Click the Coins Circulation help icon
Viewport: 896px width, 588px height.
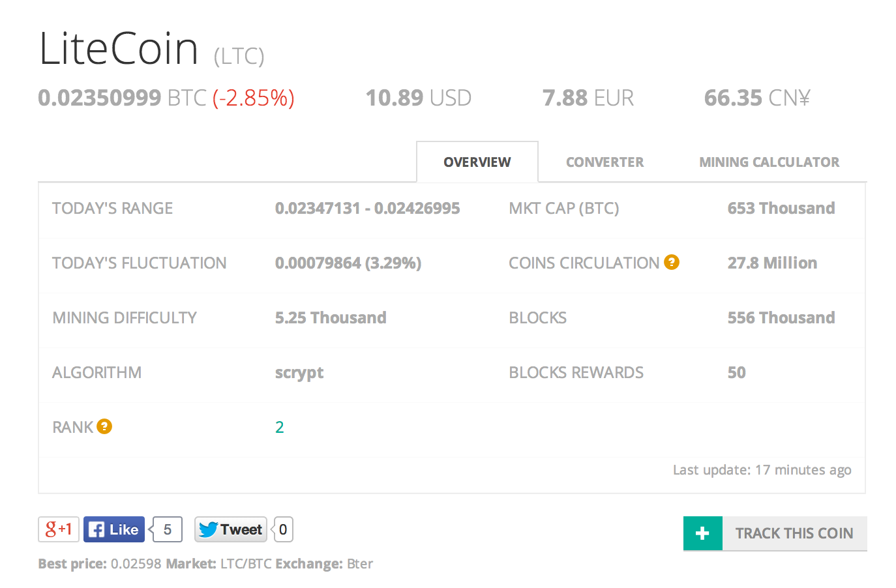pos(672,262)
